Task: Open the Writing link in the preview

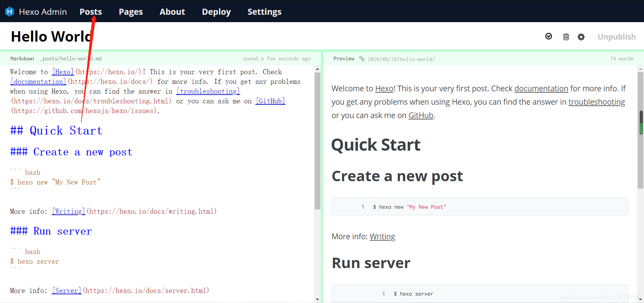Action: click(382, 237)
